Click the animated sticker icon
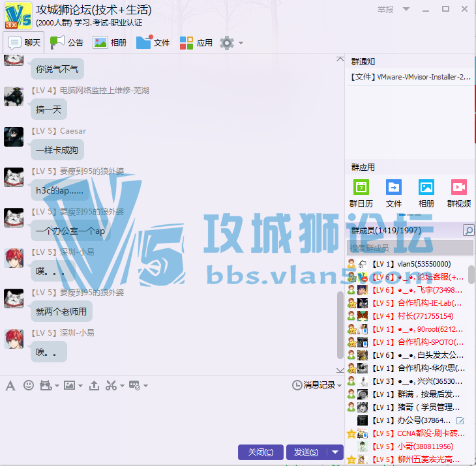This screenshot has width=476, height=466. pos(46,386)
